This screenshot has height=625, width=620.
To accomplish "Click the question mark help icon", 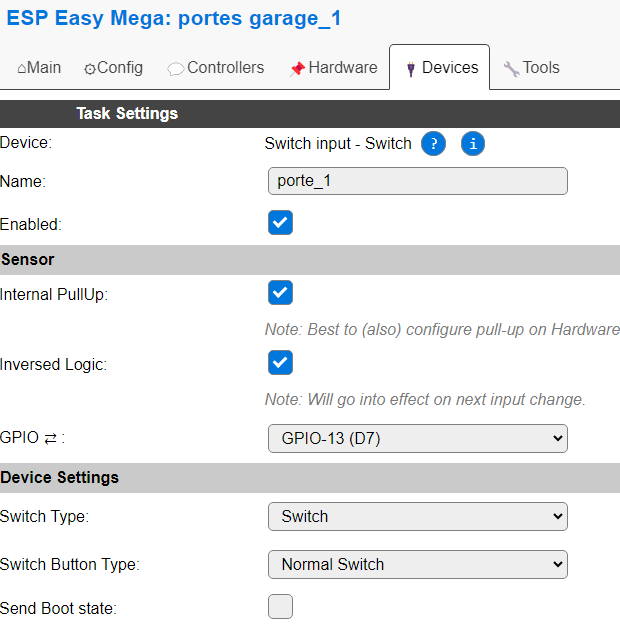I will point(433,143).
